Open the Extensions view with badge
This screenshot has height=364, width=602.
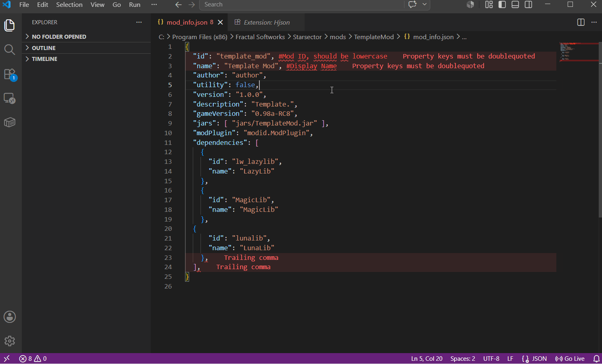9,74
